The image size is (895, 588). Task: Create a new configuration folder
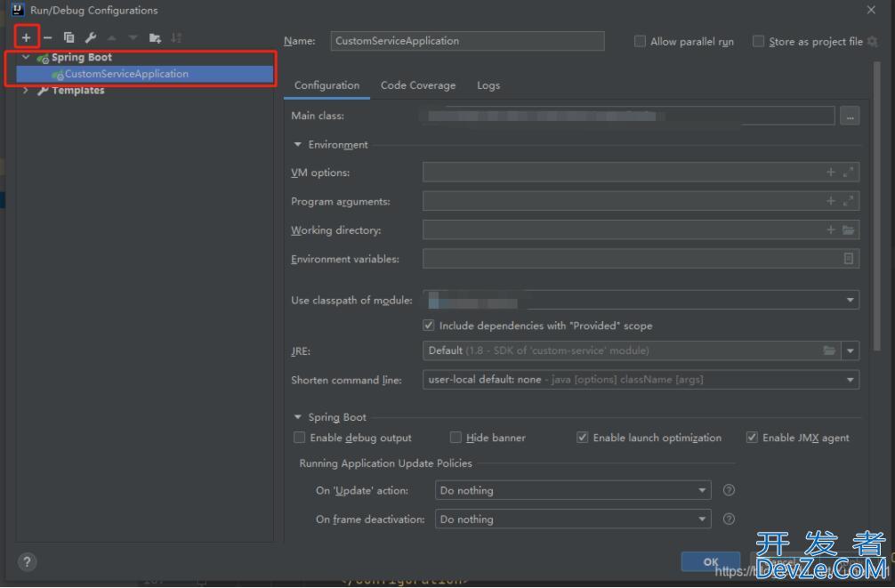[155, 37]
